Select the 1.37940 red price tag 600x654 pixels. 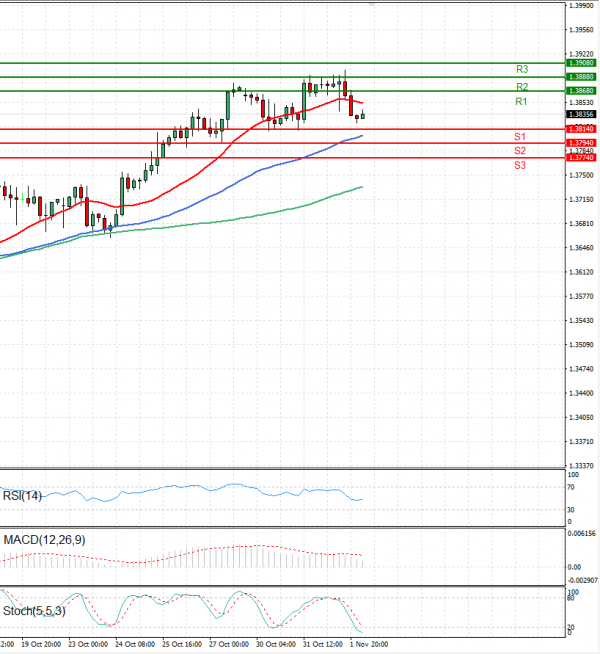point(581,143)
